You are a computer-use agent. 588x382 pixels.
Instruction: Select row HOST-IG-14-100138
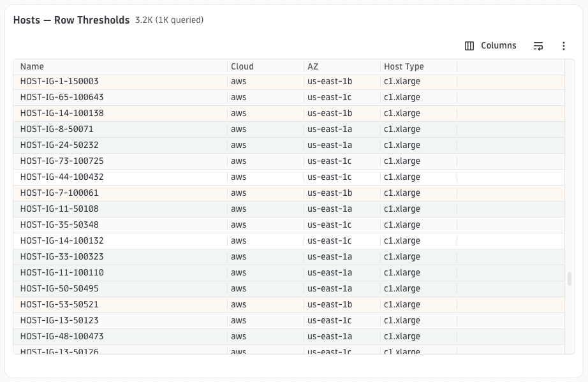tap(289, 114)
